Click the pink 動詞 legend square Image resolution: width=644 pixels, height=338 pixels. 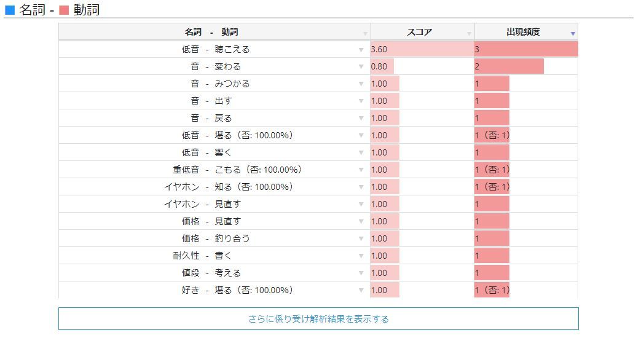(x=64, y=10)
